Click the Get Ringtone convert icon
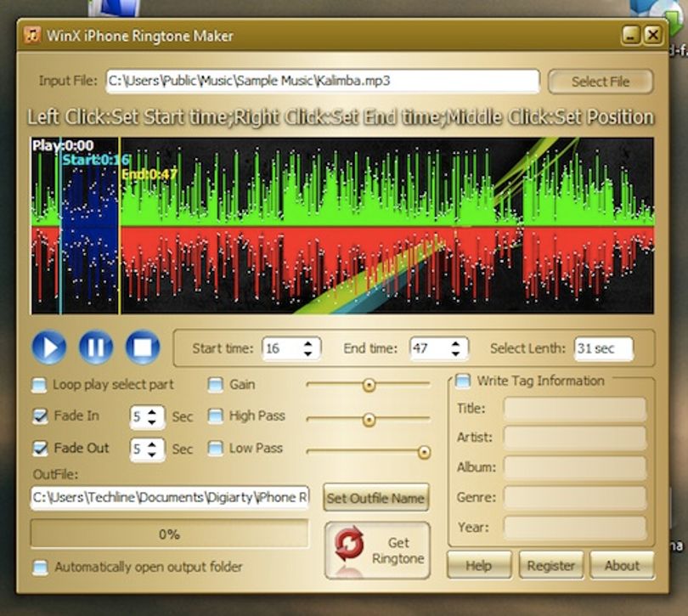 [x=349, y=545]
